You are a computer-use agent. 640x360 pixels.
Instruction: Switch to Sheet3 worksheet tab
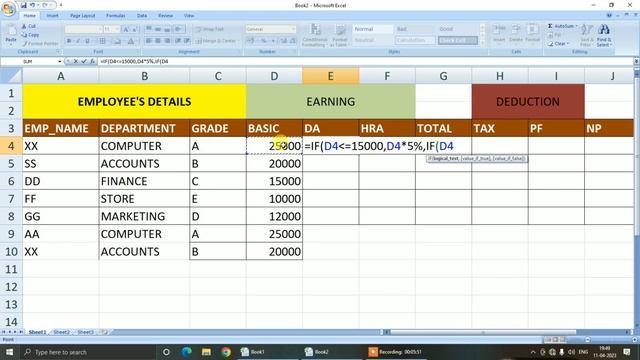[85, 332]
